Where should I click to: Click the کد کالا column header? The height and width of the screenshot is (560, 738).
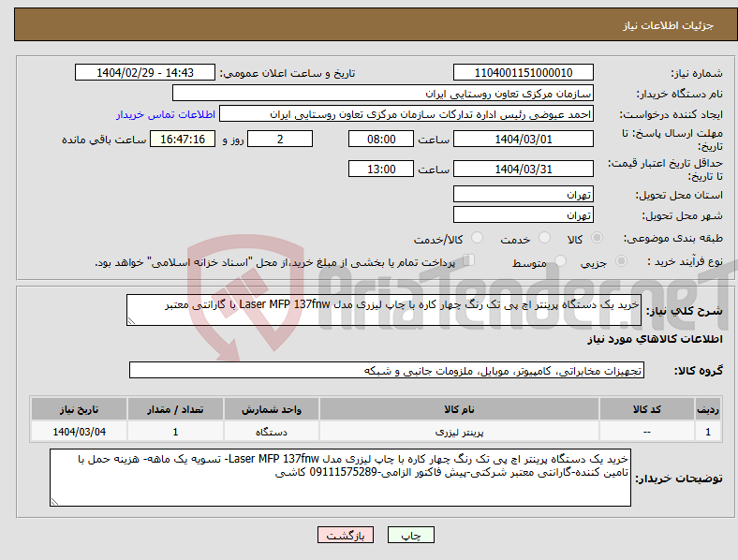(x=647, y=409)
